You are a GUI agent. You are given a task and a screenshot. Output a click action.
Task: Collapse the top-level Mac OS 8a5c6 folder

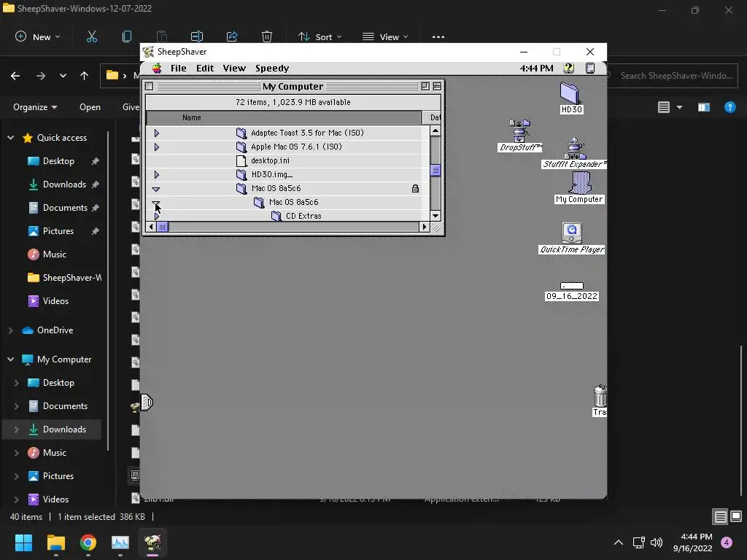pyautogui.click(x=156, y=189)
